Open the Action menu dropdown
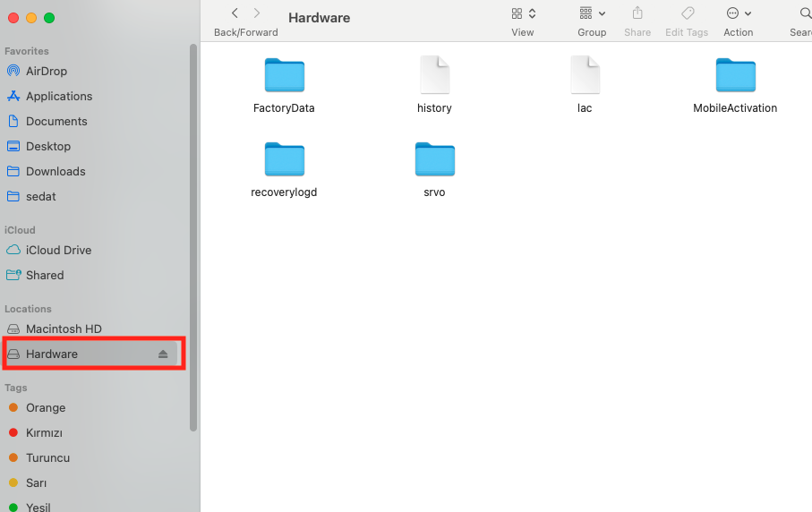 pyautogui.click(x=739, y=13)
